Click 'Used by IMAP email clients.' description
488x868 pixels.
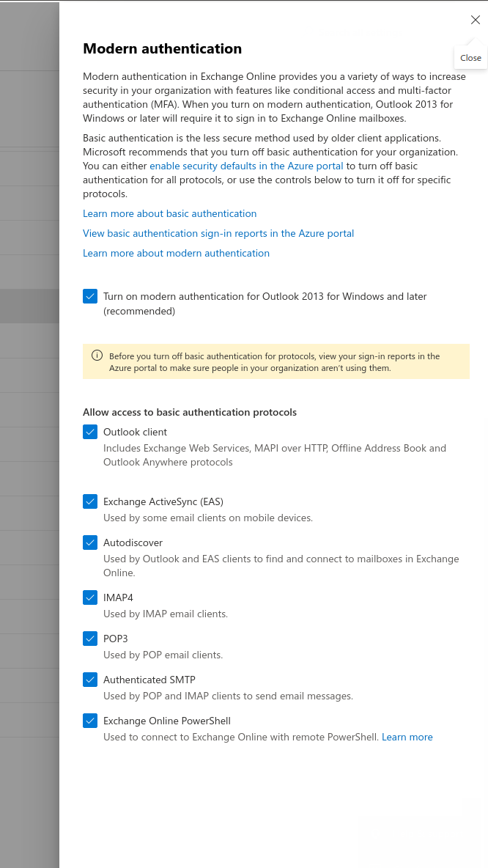coord(166,614)
